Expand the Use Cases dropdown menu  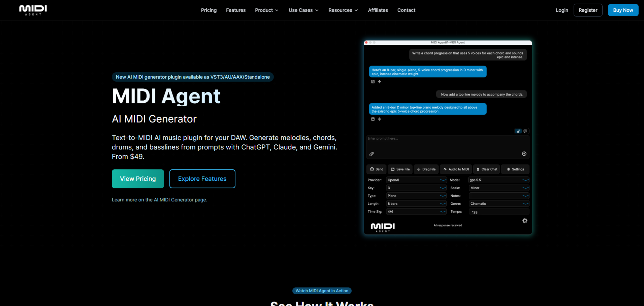pos(304,10)
